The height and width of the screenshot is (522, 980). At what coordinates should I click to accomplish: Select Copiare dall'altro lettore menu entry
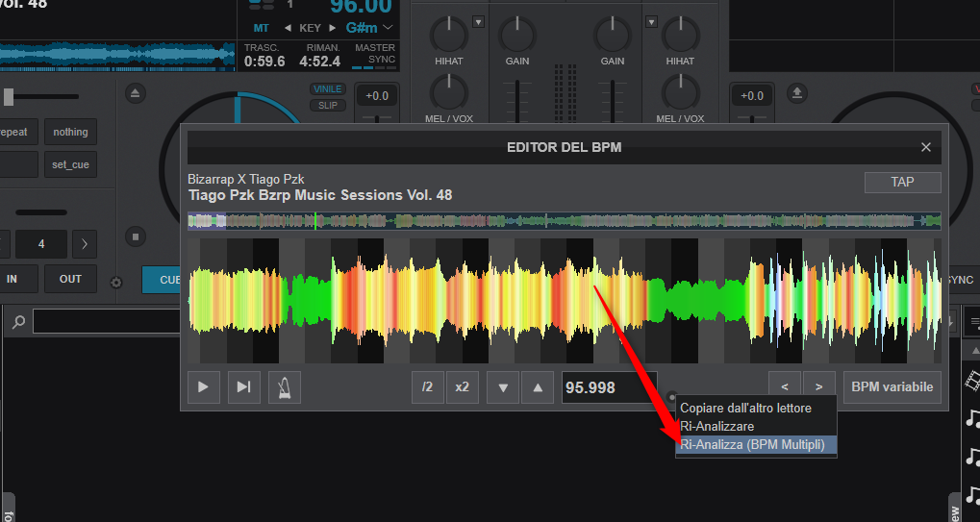756,409
